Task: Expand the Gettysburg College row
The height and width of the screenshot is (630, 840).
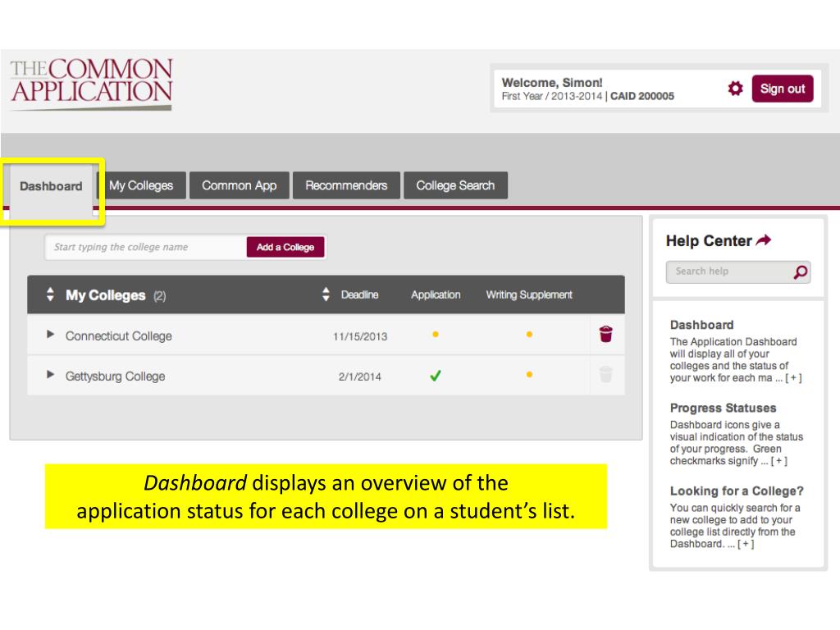Action: pyautogui.click(x=50, y=374)
